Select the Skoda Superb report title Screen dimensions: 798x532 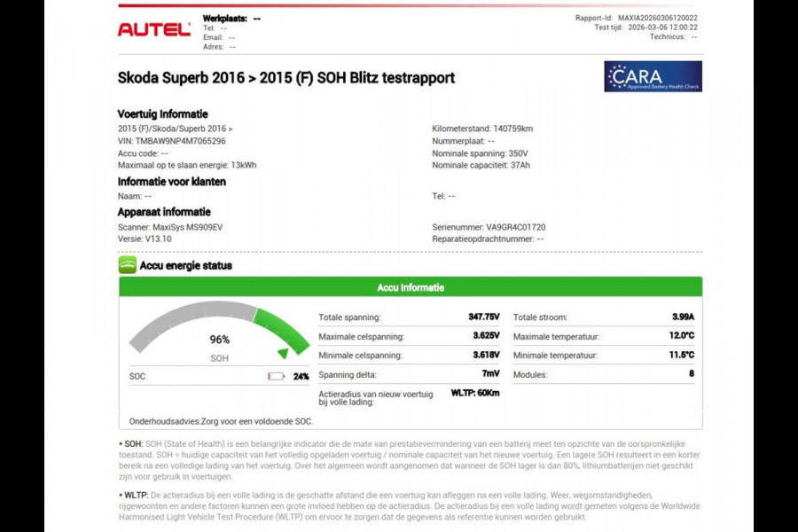click(x=286, y=78)
